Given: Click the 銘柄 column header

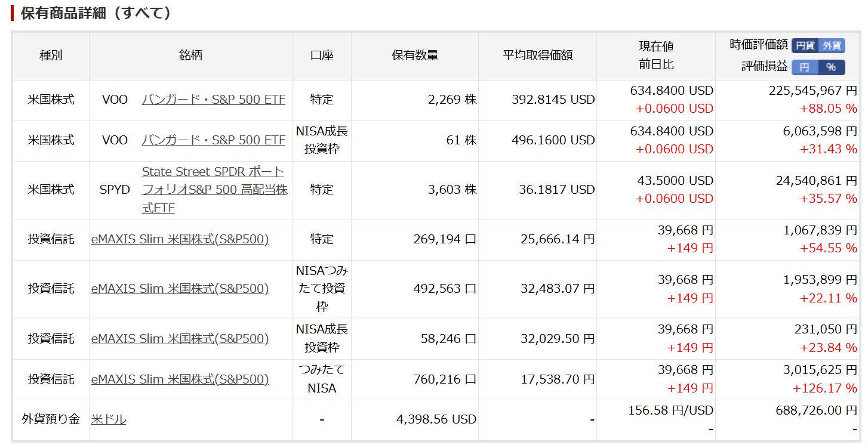Looking at the screenshot, I should [190, 55].
